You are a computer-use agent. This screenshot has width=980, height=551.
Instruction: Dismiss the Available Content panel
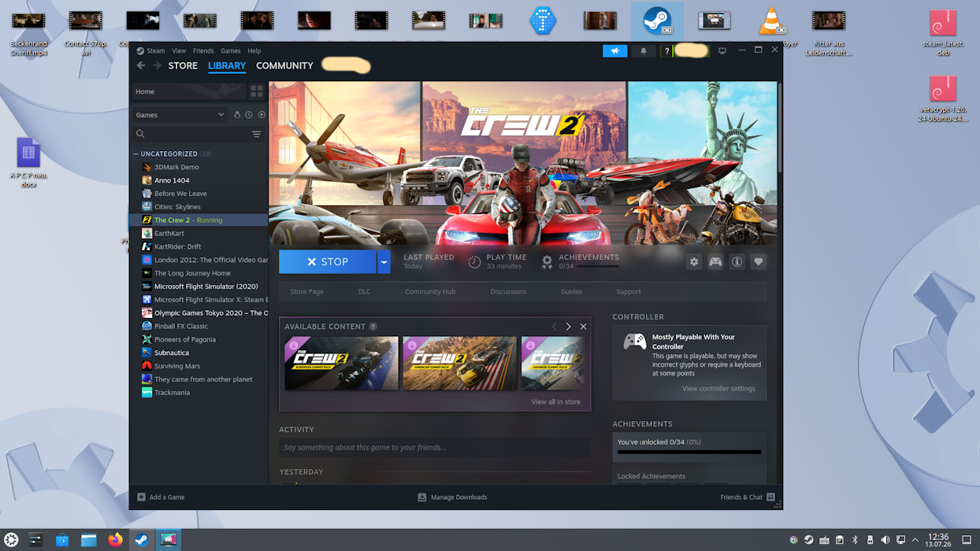(x=583, y=327)
